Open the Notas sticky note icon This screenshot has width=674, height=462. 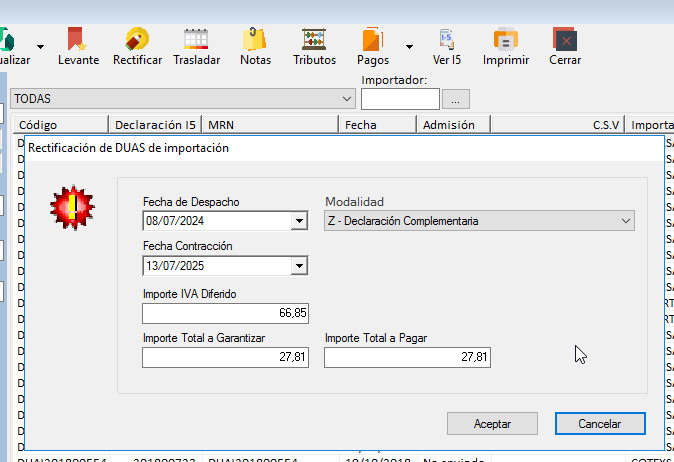click(255, 40)
